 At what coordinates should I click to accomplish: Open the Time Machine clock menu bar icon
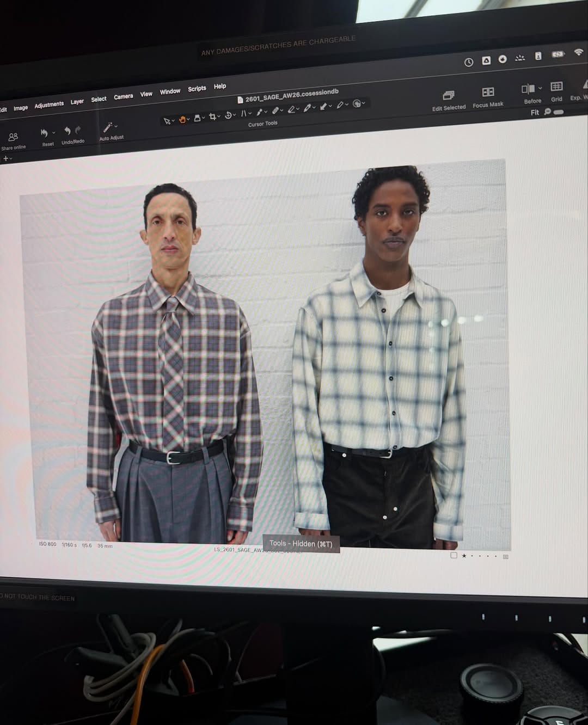pos(469,62)
